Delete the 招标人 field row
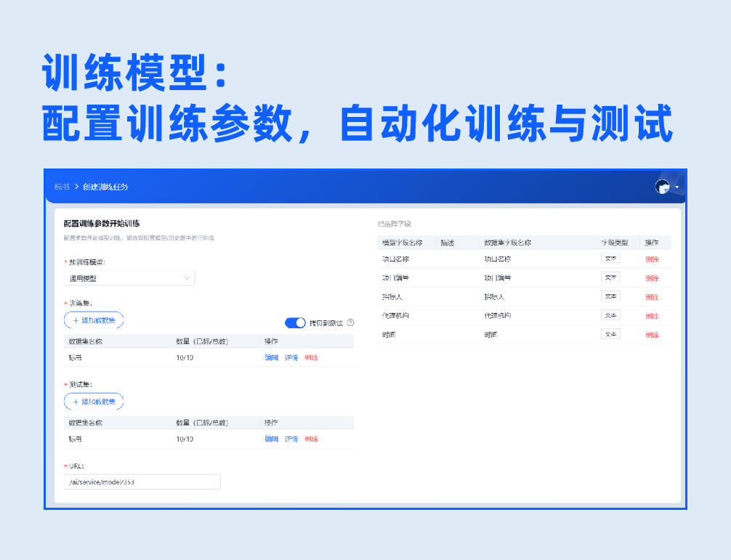 tap(653, 297)
